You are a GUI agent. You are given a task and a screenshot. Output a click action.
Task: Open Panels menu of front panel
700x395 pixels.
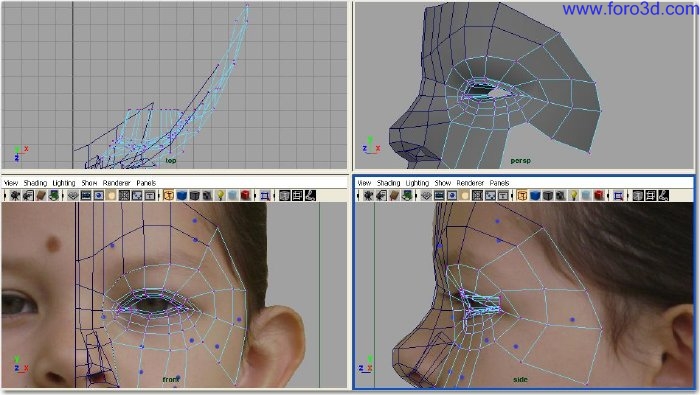click(146, 183)
